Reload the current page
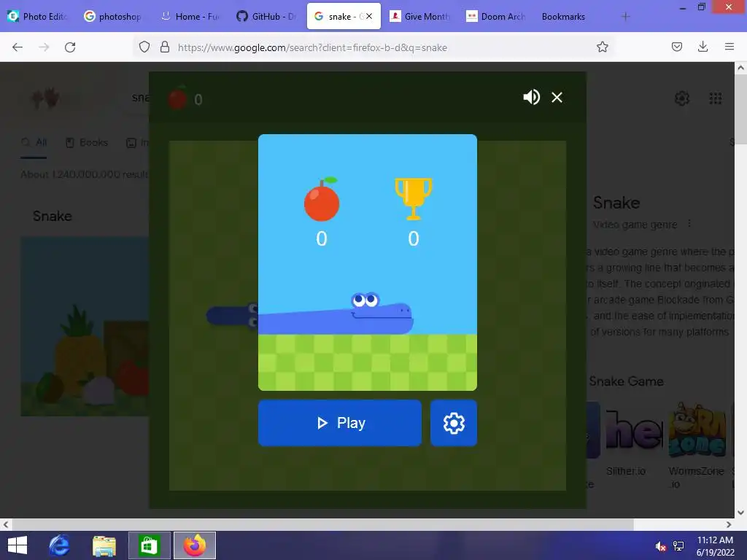This screenshot has width=747, height=560. pyautogui.click(x=70, y=47)
